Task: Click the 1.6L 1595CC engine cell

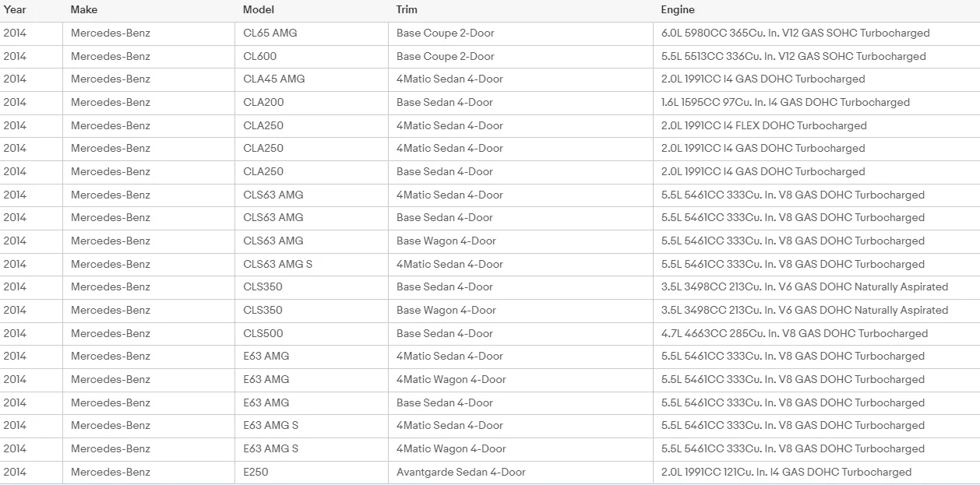Action: coord(816,103)
